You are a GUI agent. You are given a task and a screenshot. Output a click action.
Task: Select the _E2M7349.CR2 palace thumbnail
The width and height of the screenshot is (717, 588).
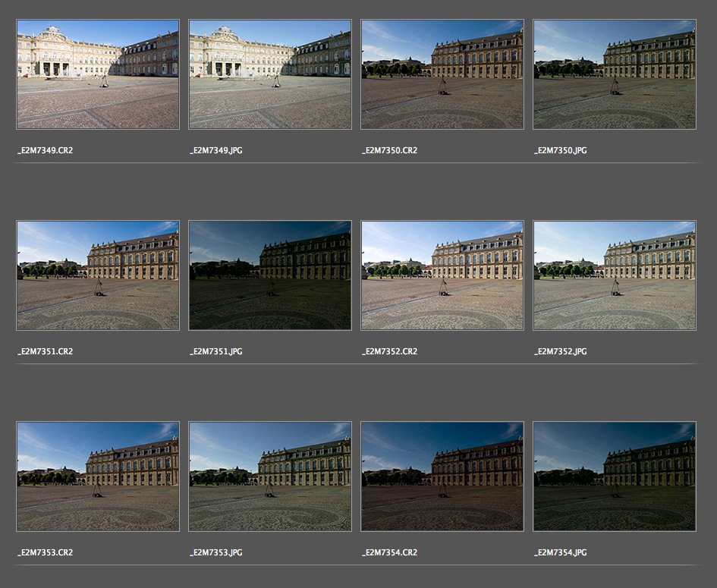click(98, 74)
